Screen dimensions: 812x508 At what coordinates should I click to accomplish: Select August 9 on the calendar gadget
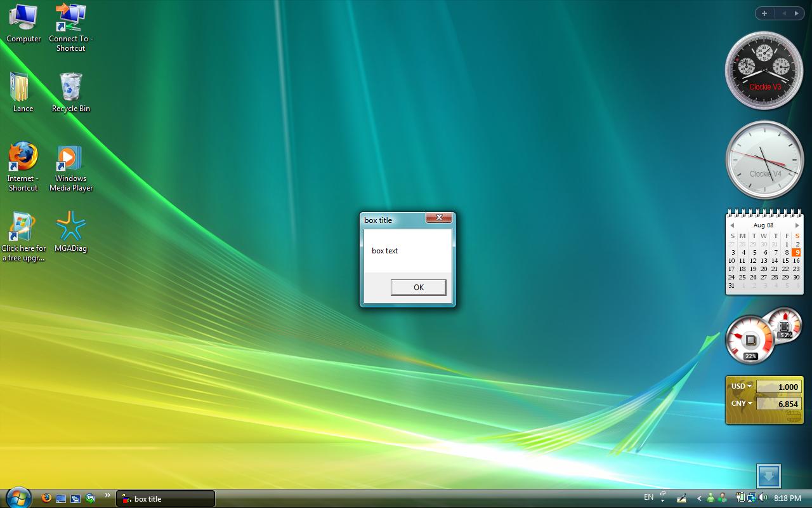[797, 252]
